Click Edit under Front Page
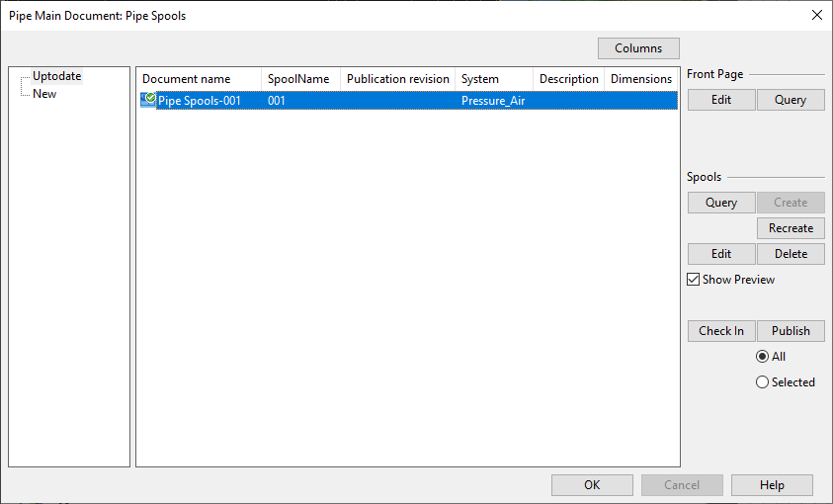833x504 pixels. 721,100
